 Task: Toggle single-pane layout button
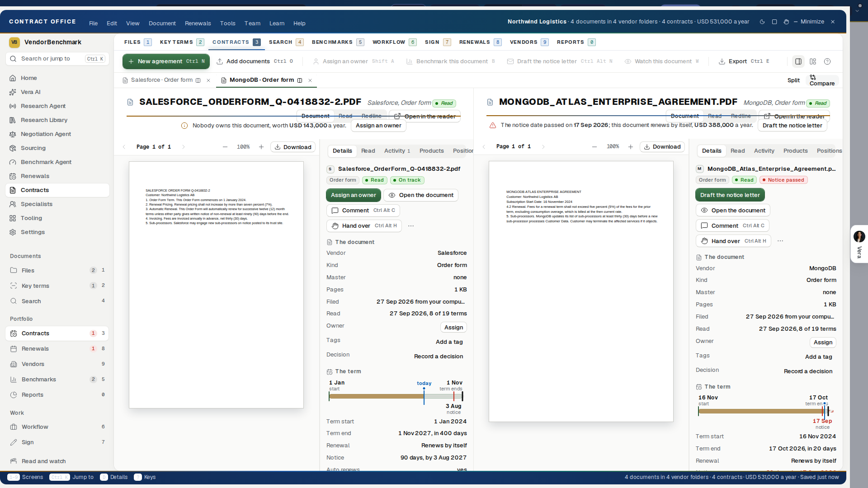pyautogui.click(x=798, y=61)
